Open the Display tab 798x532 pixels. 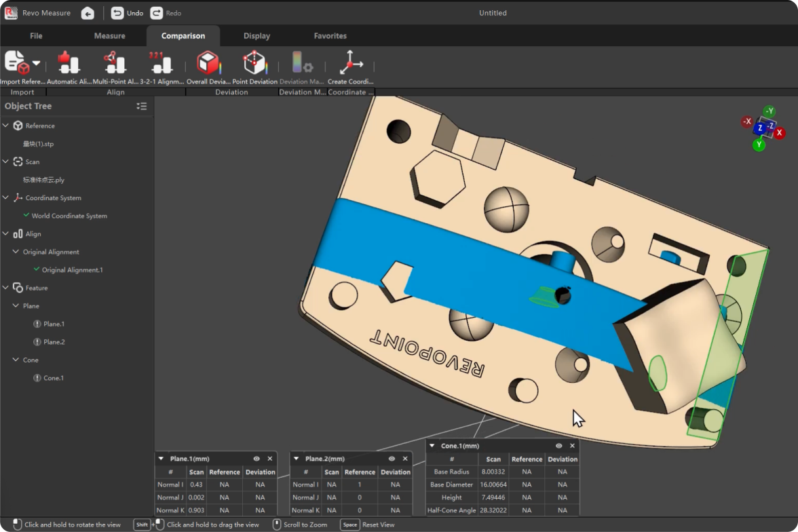point(256,36)
